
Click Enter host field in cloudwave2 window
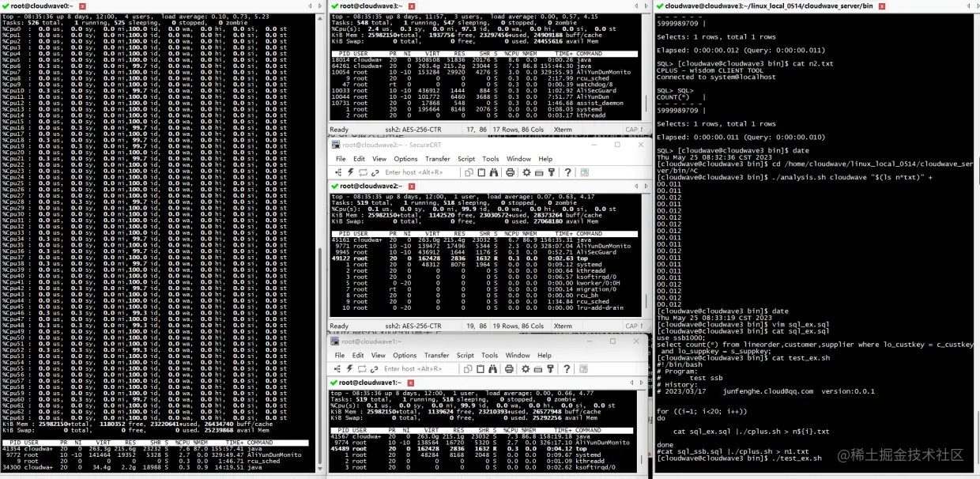click(x=420, y=172)
